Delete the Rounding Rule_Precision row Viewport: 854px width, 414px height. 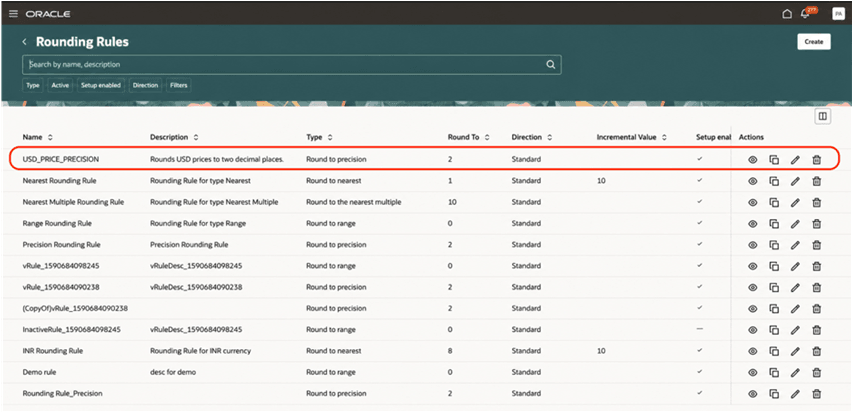(816, 393)
